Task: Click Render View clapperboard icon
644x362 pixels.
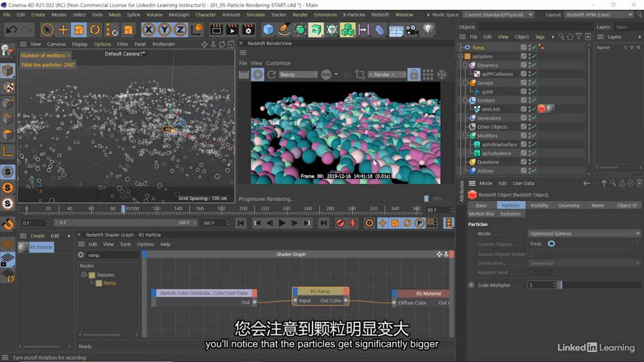Action: (216, 30)
